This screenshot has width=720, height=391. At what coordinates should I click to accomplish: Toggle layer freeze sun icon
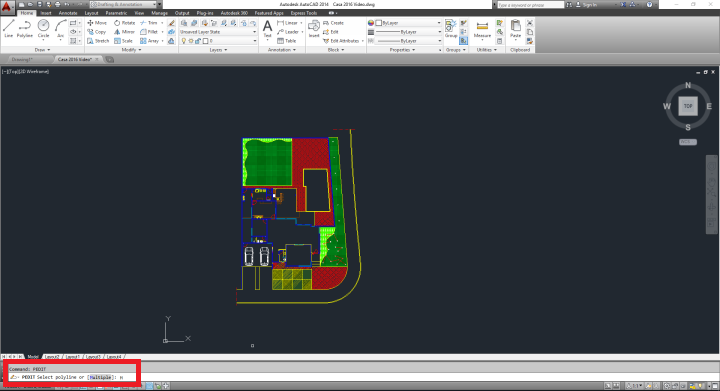pos(191,41)
